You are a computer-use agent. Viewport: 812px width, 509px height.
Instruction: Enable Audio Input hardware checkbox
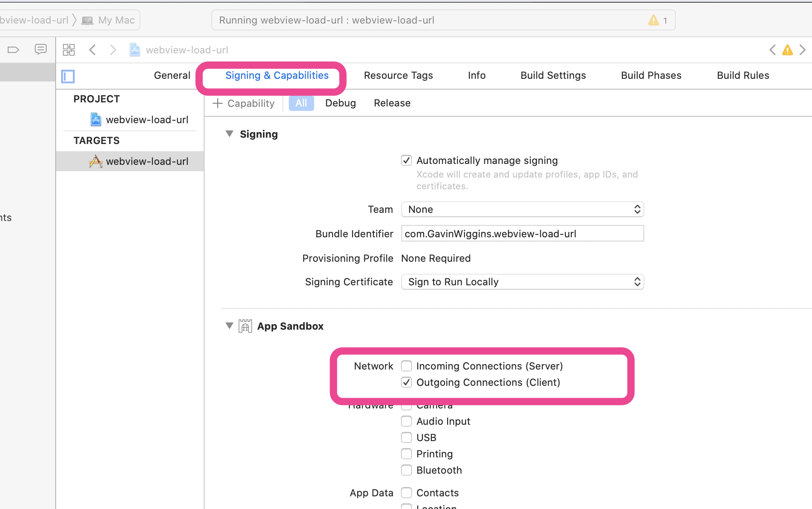point(406,421)
